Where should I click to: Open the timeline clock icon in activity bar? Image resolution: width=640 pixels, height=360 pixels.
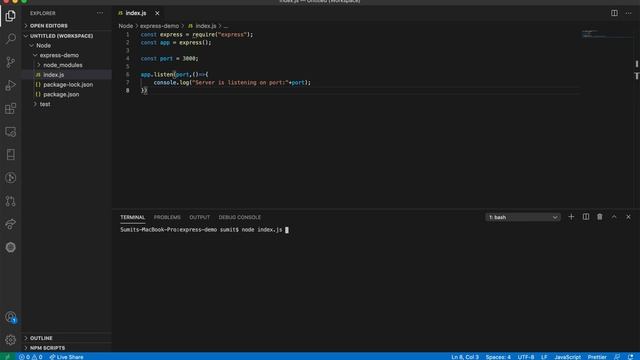[x=11, y=178]
